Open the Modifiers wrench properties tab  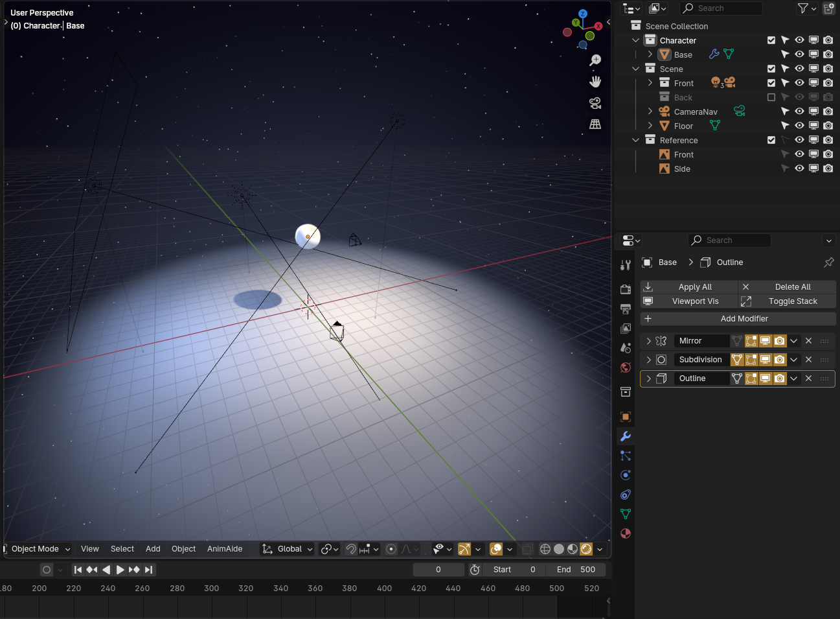coord(625,436)
